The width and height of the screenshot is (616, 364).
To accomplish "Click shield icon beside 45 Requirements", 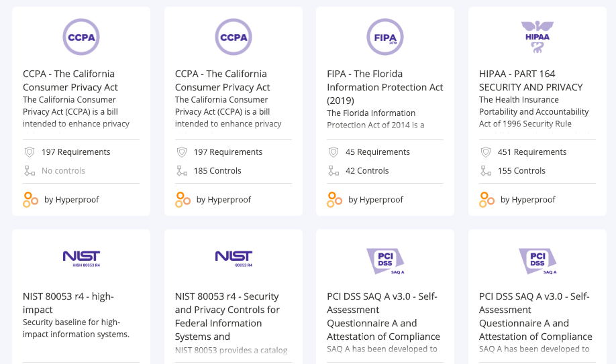I will (333, 152).
